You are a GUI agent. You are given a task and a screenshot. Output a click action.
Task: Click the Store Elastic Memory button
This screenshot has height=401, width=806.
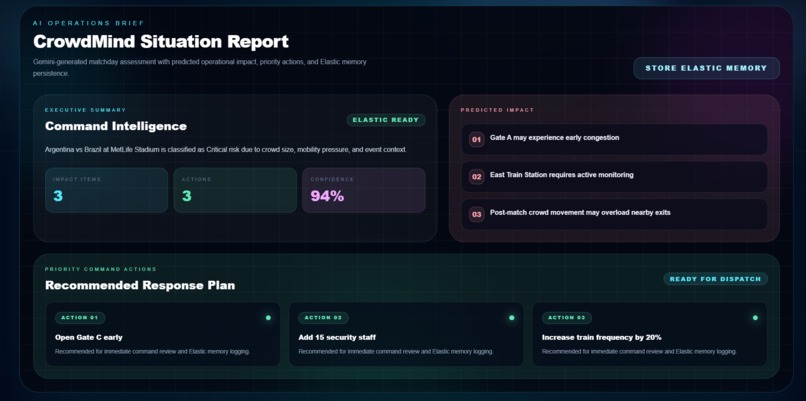pos(706,68)
